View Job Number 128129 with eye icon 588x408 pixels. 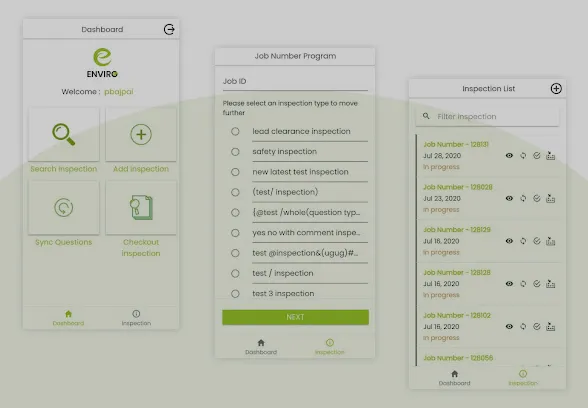click(509, 241)
